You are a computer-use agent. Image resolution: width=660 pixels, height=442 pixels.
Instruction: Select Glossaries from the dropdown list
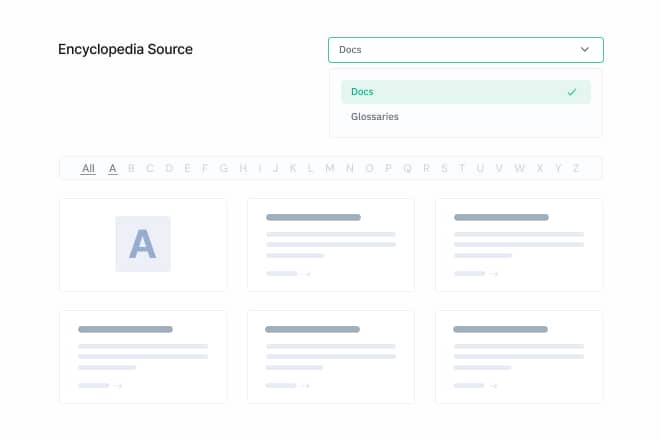pyautogui.click(x=375, y=117)
